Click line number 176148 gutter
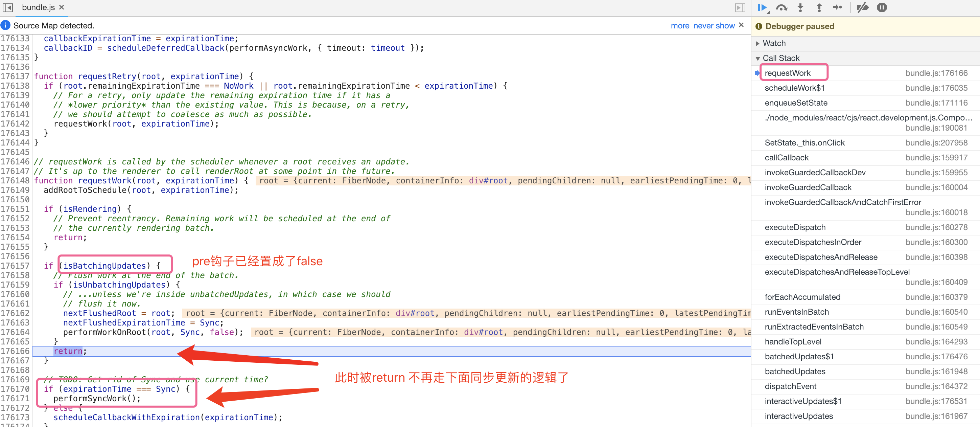The image size is (980, 427). pyautogui.click(x=15, y=180)
